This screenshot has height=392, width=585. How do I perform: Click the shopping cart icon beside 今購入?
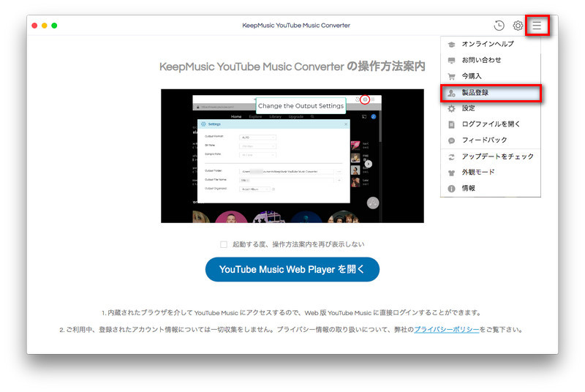point(451,77)
